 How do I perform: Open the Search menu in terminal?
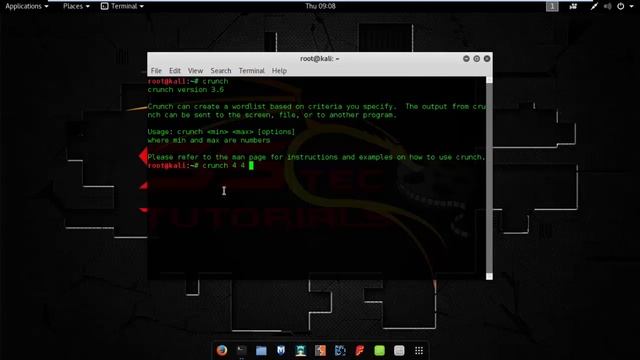(221, 71)
